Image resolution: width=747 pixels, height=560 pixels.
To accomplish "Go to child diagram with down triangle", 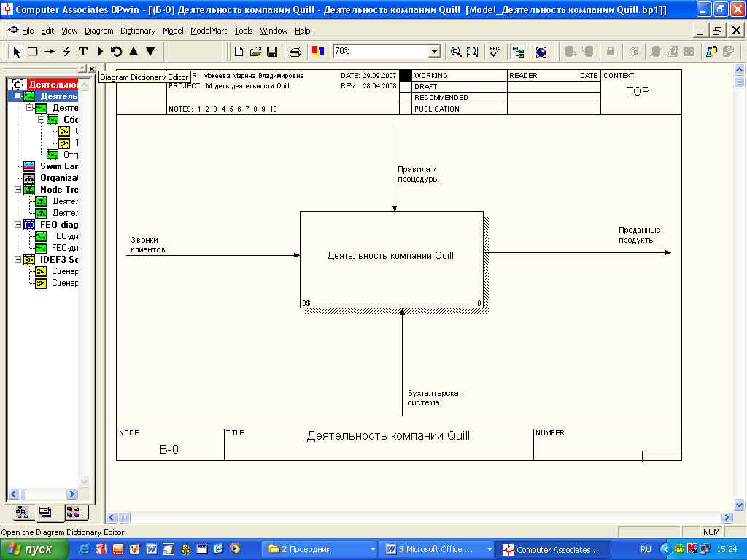I will click(x=150, y=52).
